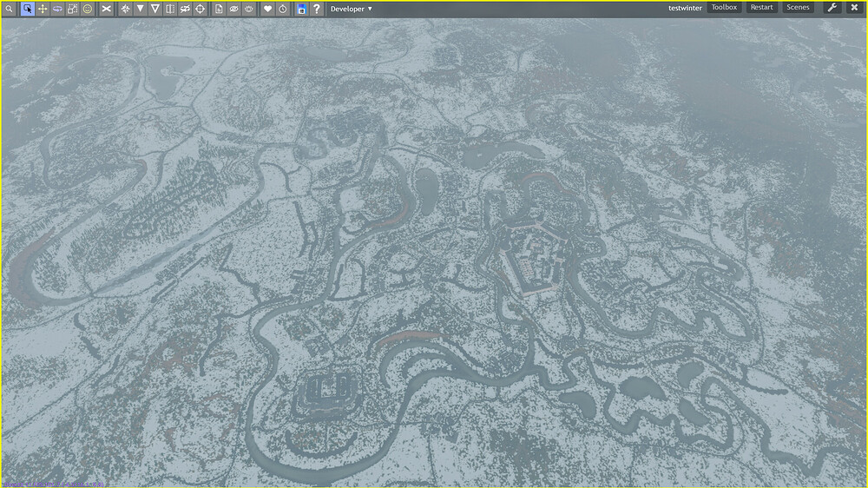Viewport: 868px width, 488px height.
Task: Click the stopwatch timer icon
Action: coord(283,9)
